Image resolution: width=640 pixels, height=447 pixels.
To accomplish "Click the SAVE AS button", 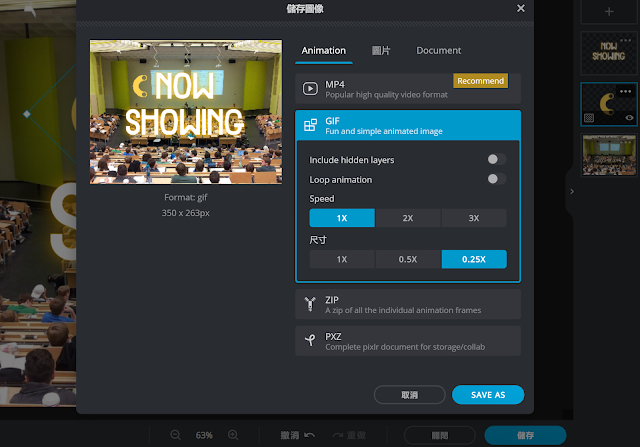I will (x=487, y=395).
